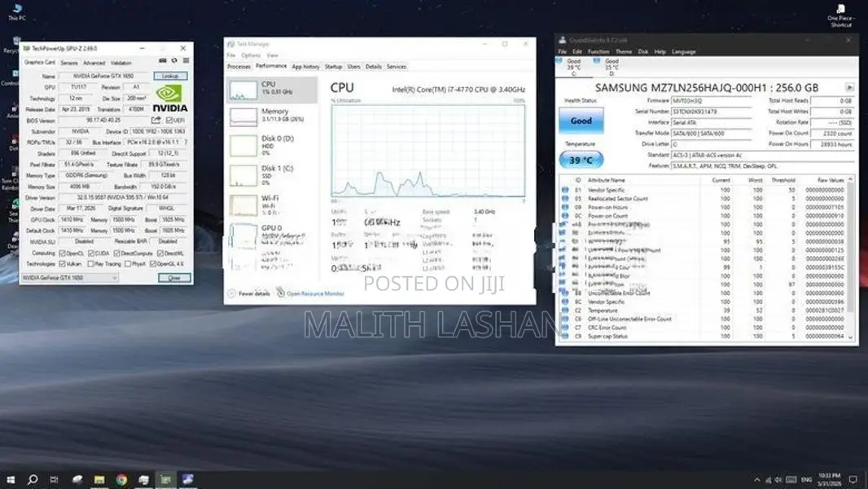Click the Attribute Name column header
Viewport: 868px width, 489px height.
pos(606,180)
